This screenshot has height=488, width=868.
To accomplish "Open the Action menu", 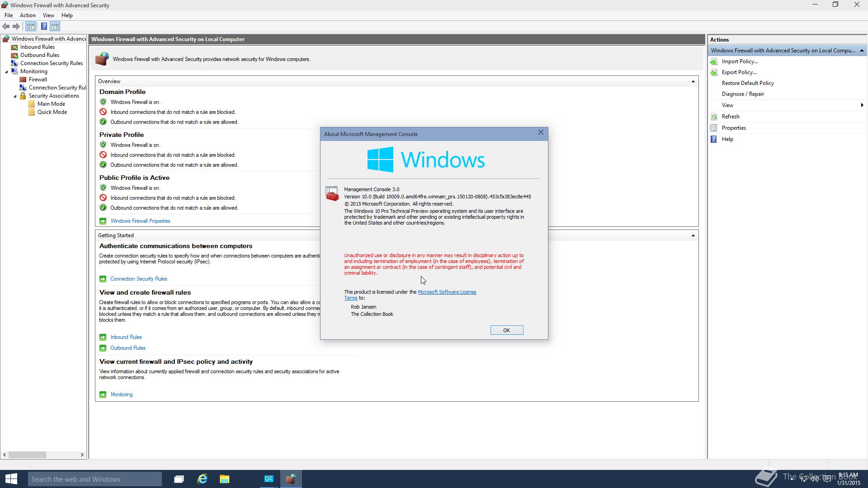I will (28, 15).
